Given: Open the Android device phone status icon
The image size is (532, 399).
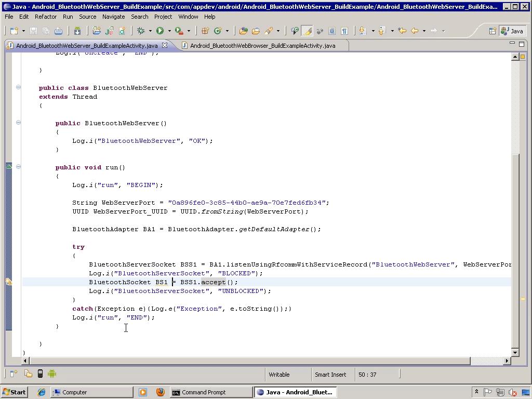Looking at the screenshot, I should [40, 374].
